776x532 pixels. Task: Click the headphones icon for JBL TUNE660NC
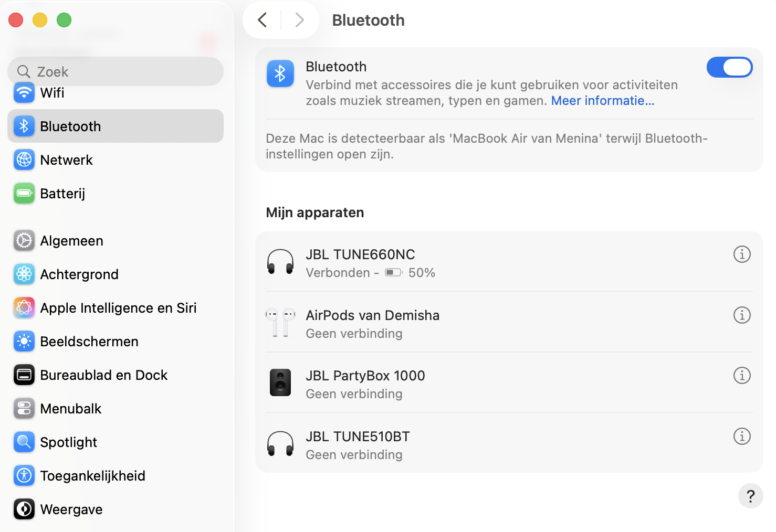point(280,262)
